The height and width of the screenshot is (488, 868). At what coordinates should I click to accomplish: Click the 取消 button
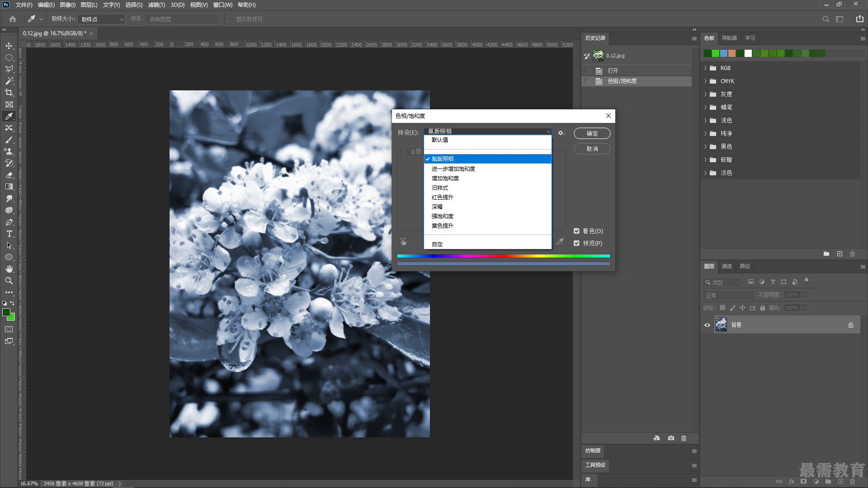[592, 149]
